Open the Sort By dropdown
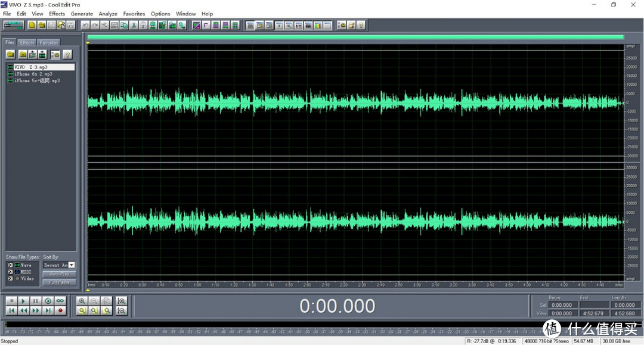644x345 pixels. pos(72,265)
